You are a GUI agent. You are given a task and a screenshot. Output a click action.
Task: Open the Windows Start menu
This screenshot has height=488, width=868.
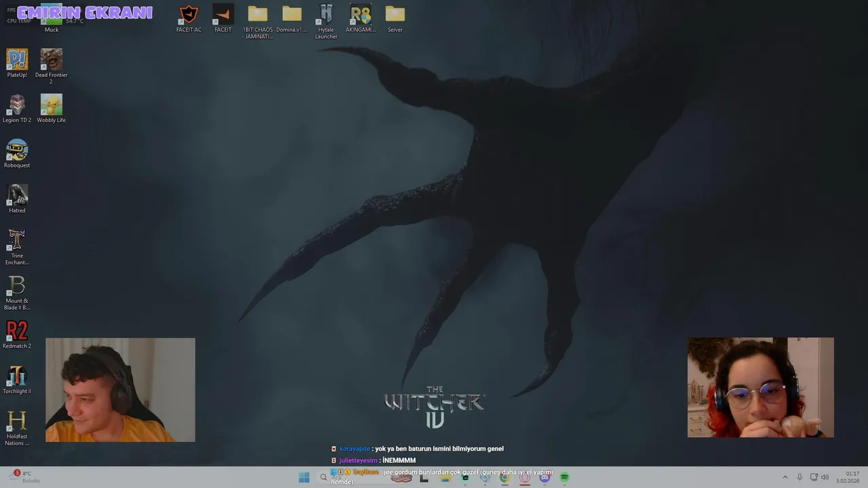point(304,478)
